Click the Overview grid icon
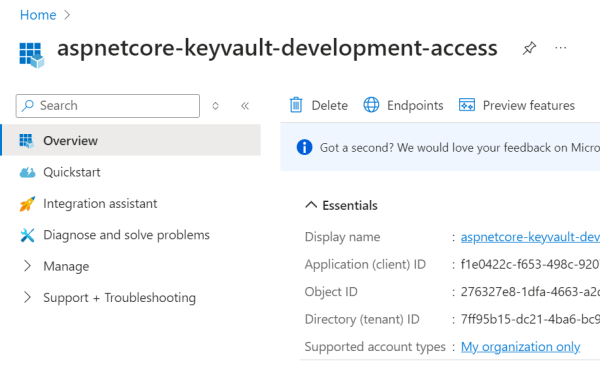Viewport: 600px width, 370px height. pyautogui.click(x=26, y=141)
